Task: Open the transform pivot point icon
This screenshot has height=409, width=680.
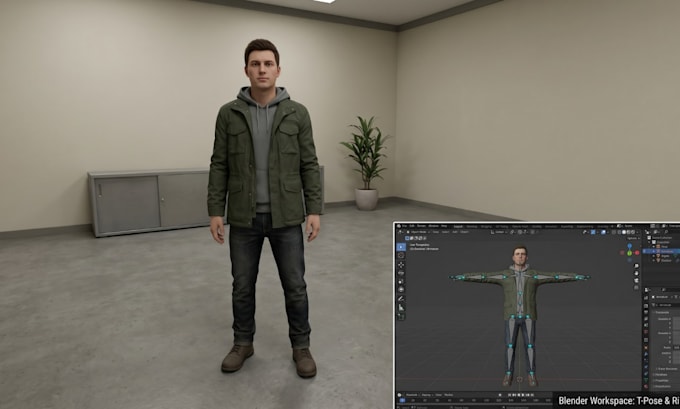Action: pos(513,232)
